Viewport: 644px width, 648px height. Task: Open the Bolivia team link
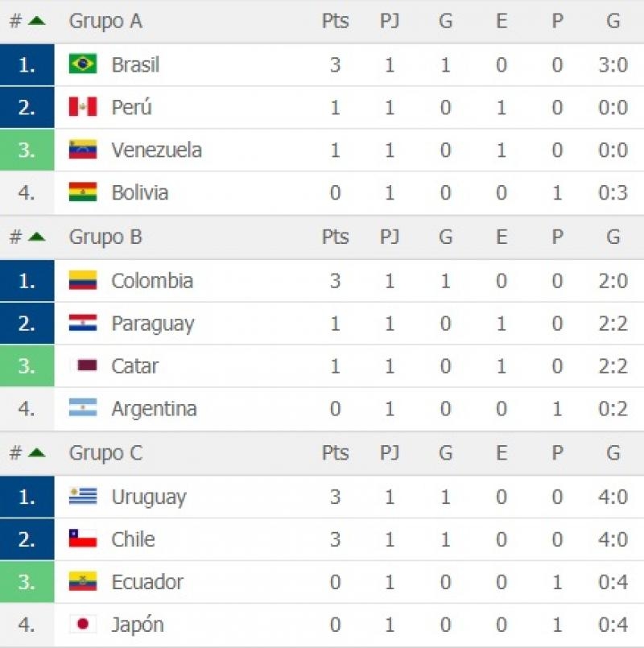coord(140,193)
